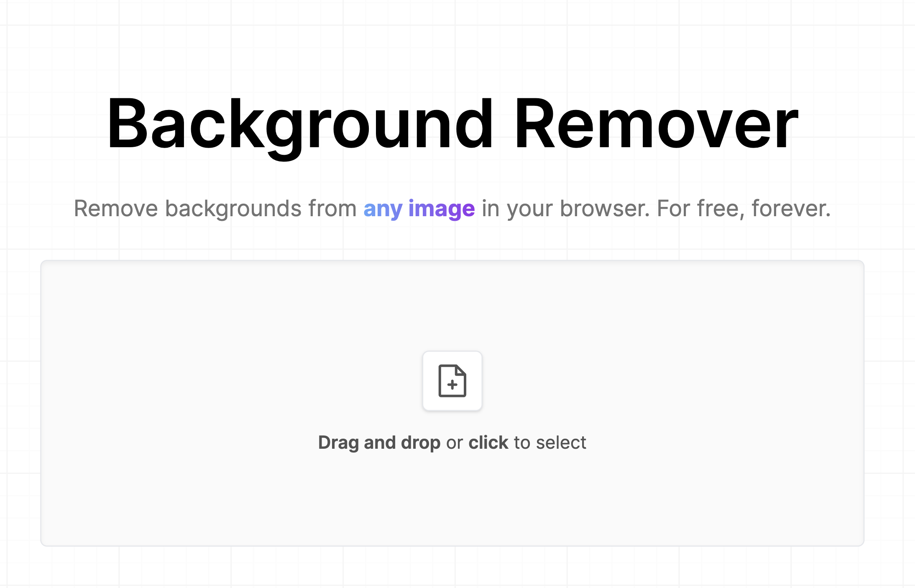The height and width of the screenshot is (588, 915).
Task: Click the 'Drag and drop or click to select' text
Action: tap(452, 442)
